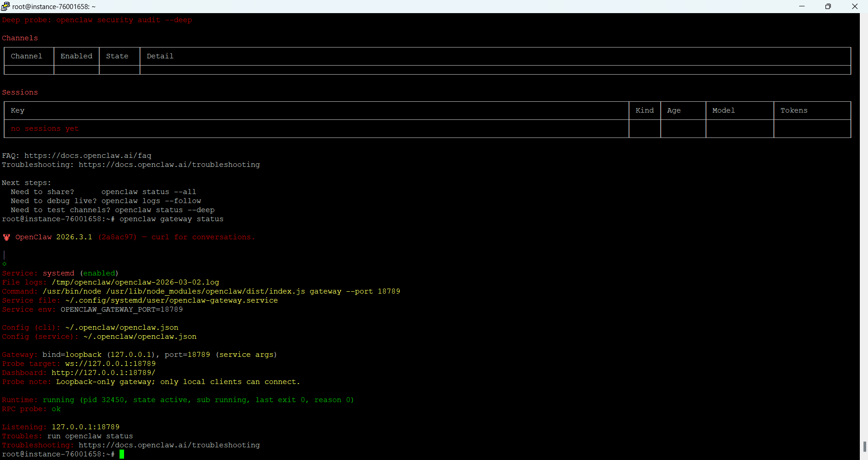868x460 pixels.
Task: Restore down the terminal window
Action: 828,6
